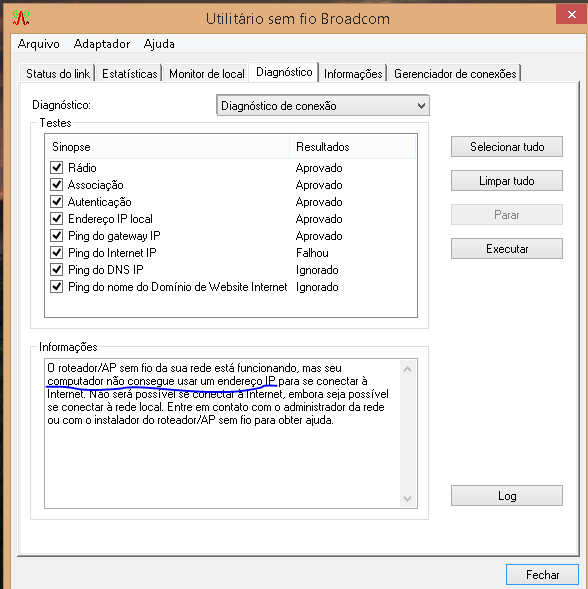Click the Executar button

click(506, 249)
